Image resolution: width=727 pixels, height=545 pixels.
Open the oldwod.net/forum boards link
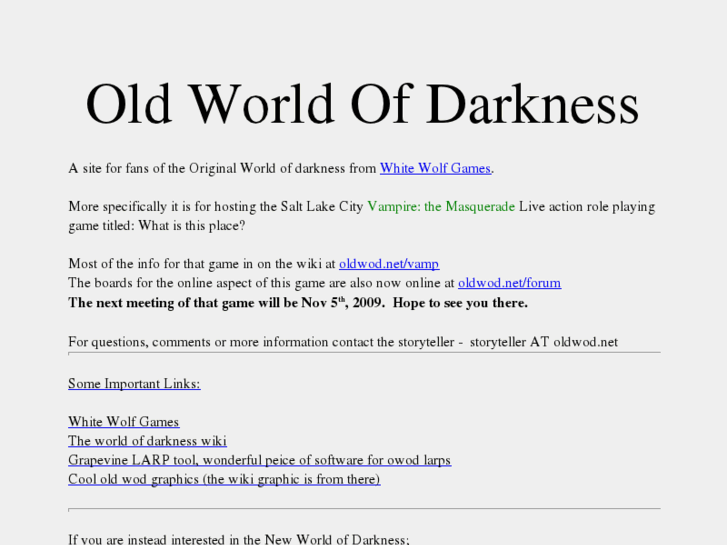tap(510, 283)
